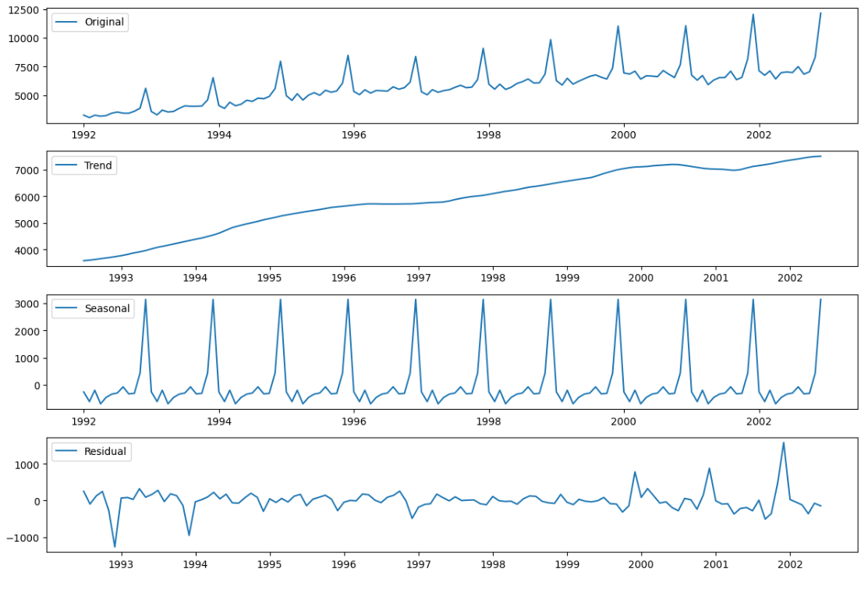Click blue line sample in Original legend
Viewport: 868px width, 590px height.
[66, 22]
